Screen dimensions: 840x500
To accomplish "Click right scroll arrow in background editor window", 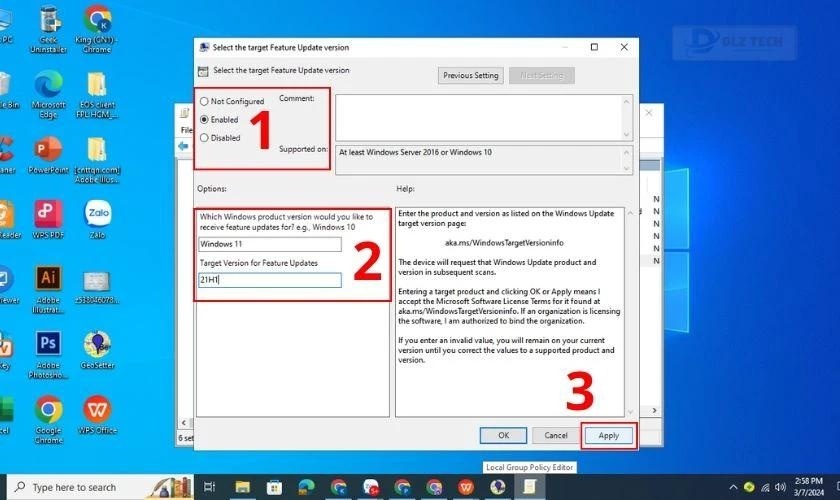I will coord(655,411).
